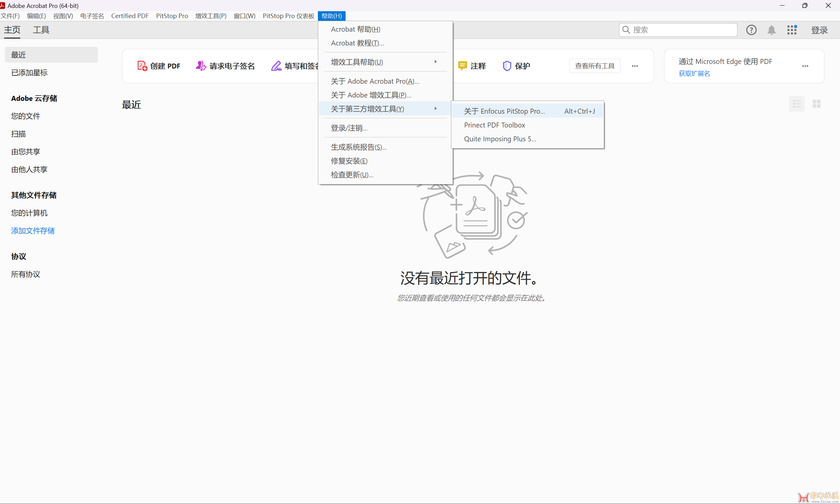Close the 帮助(H) menu header
840x504 pixels.
[331, 16]
